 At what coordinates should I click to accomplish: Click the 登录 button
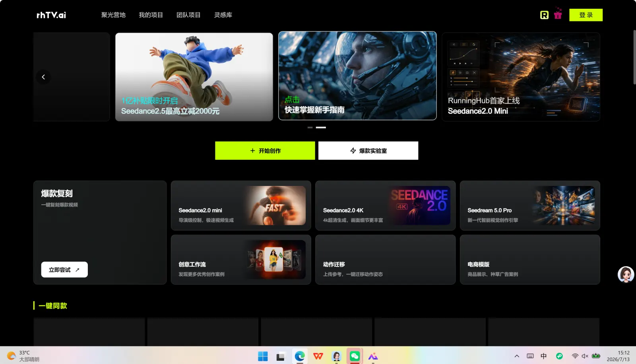[586, 15]
